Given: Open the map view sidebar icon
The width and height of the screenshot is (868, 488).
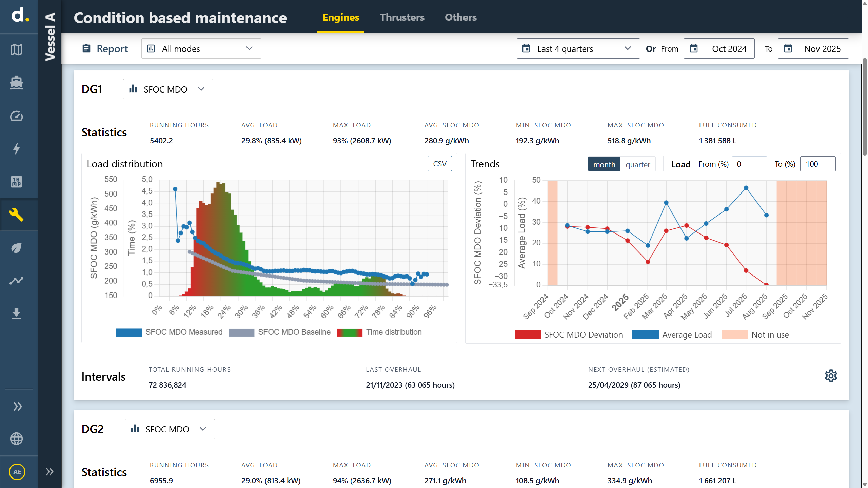Looking at the screenshot, I should [x=16, y=50].
